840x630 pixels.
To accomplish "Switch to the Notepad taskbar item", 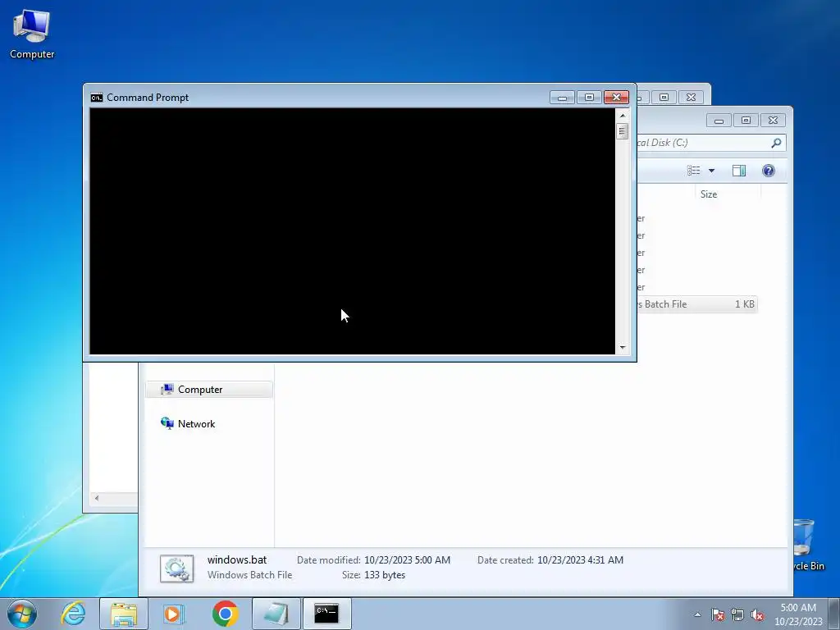I will 276,614.
